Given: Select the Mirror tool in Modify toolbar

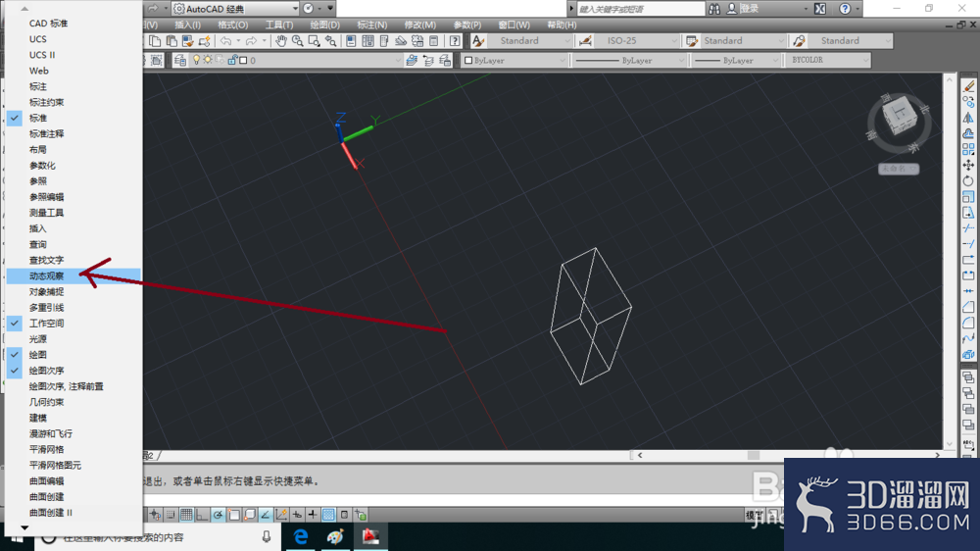Looking at the screenshot, I should point(969,118).
